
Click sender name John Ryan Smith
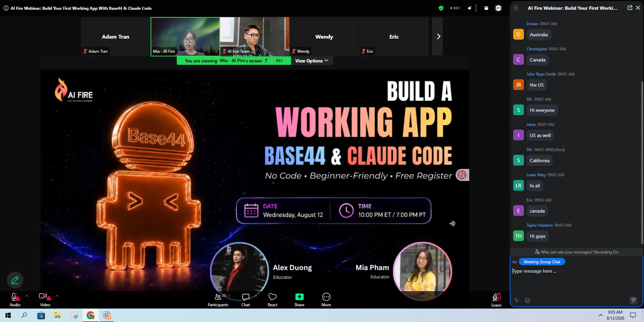tap(541, 74)
